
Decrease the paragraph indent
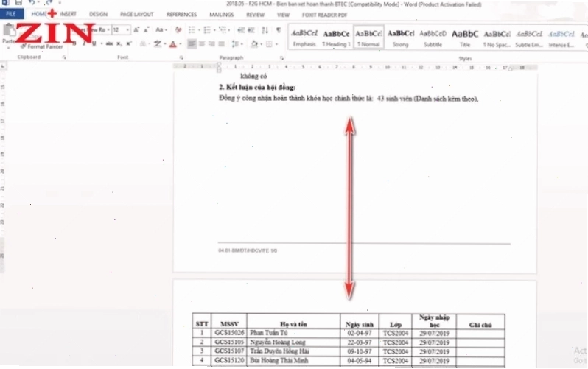[241, 30]
